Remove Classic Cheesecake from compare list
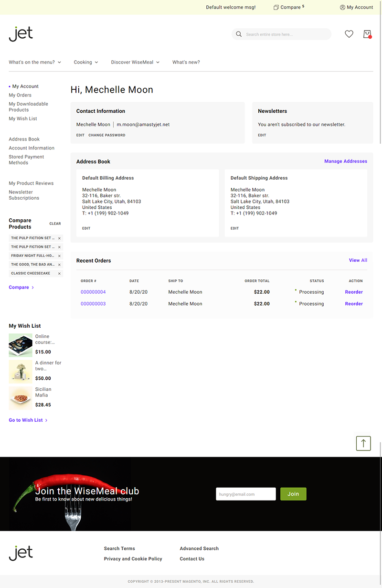 point(59,274)
